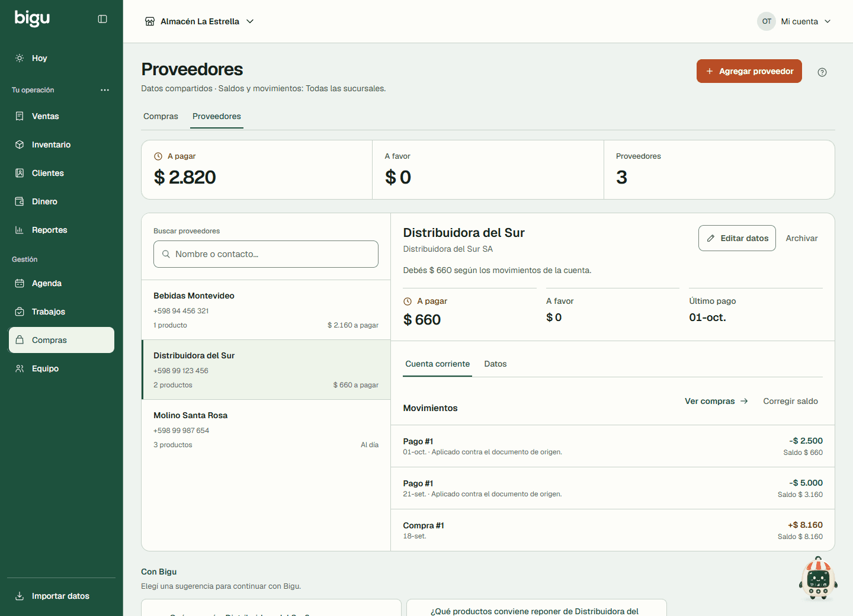
Task: Select supplier Molino Santa Rosa
Action: click(266, 429)
